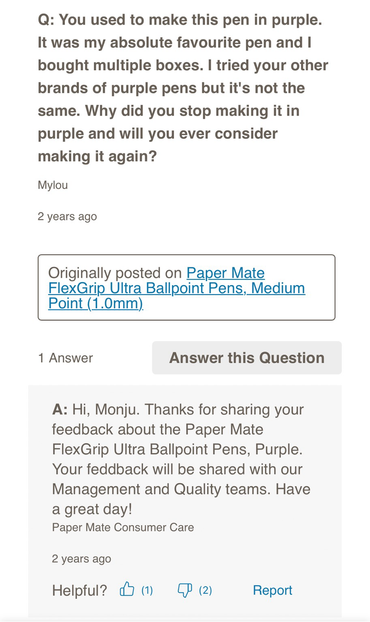Click the bold Q: question marker

click(46, 20)
